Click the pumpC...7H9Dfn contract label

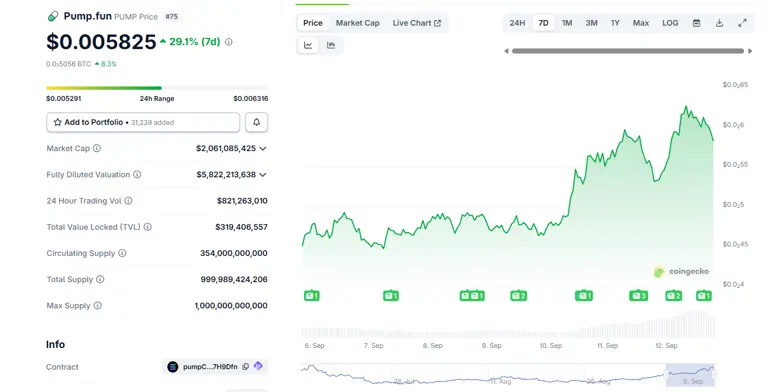[210, 367]
